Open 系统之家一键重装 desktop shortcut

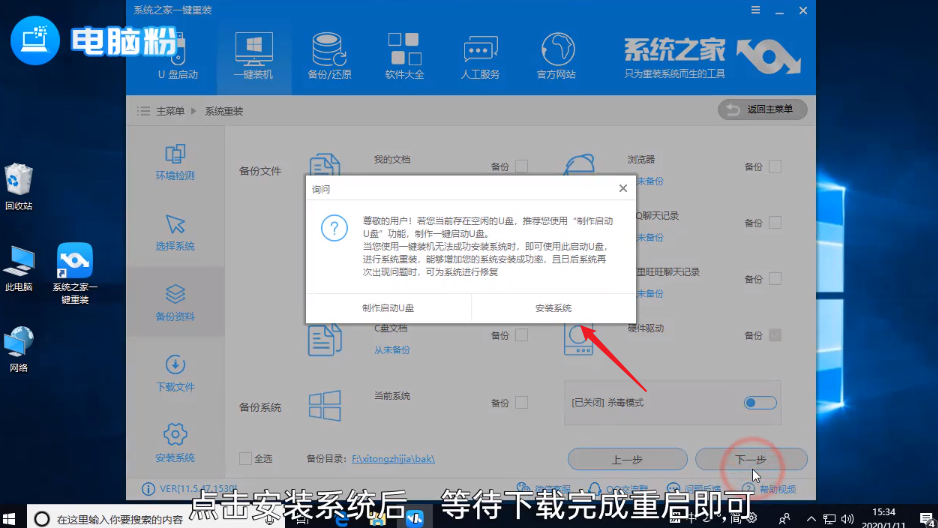click(x=75, y=274)
